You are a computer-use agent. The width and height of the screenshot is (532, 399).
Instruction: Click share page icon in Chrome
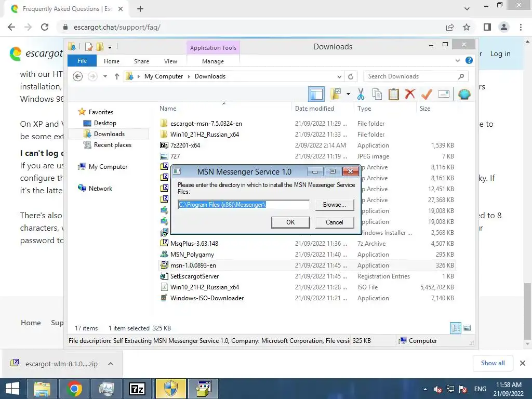tap(450, 27)
